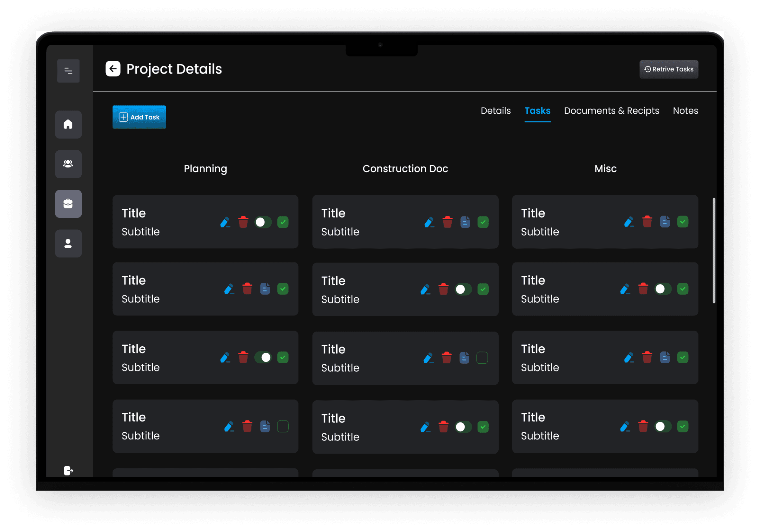
Task: Click the logout icon at sidebar bottom
Action: click(x=68, y=470)
